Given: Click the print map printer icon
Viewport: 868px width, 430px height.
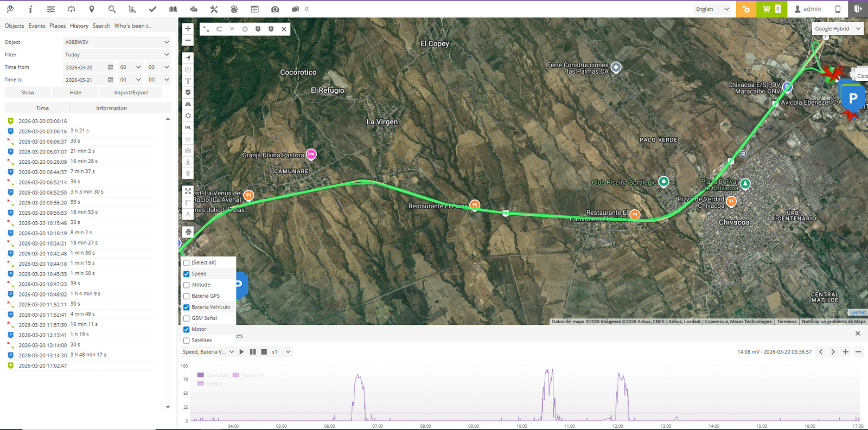Looking at the screenshot, I should pos(188,232).
